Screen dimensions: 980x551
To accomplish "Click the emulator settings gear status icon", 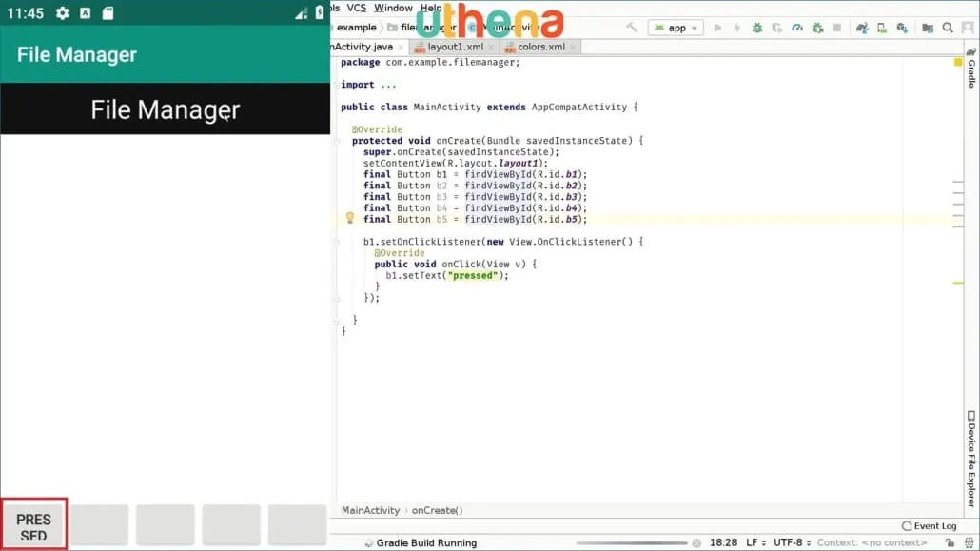I will point(62,13).
